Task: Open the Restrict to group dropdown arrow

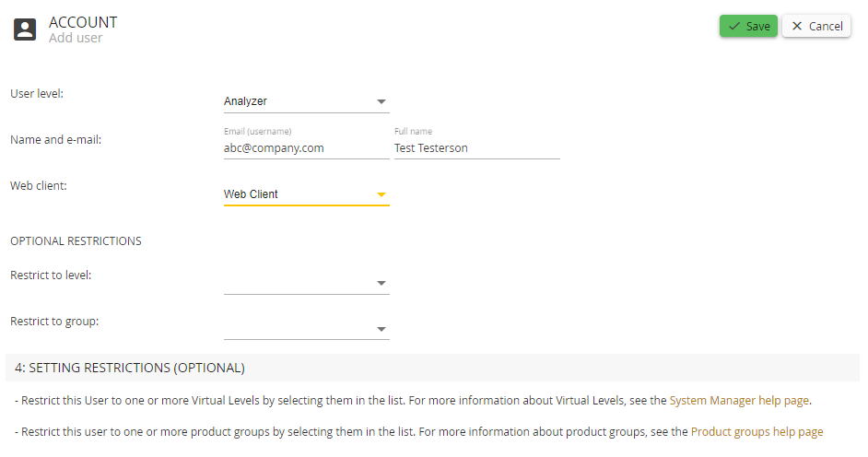Action: coord(381,329)
